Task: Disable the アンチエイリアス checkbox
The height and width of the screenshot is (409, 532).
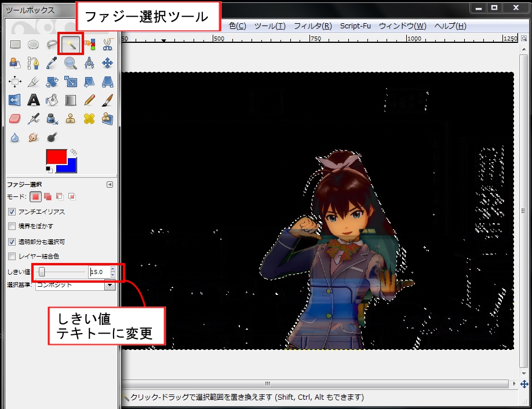Action: (x=12, y=212)
